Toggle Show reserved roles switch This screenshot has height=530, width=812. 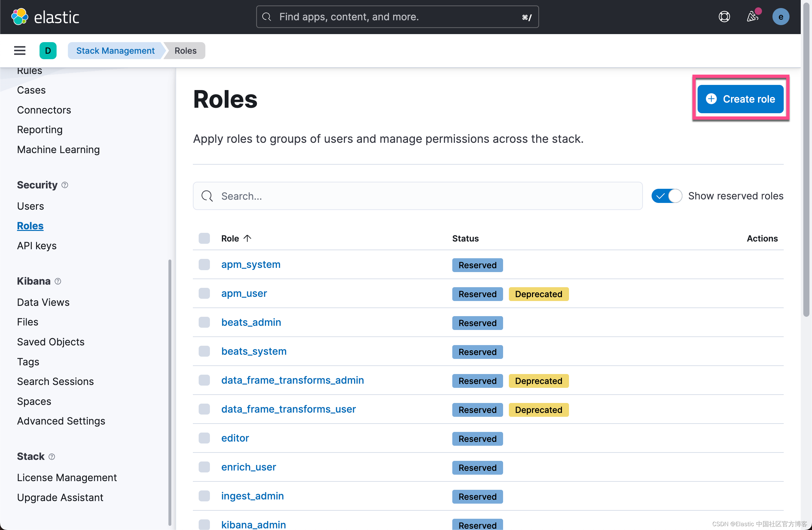[666, 196]
